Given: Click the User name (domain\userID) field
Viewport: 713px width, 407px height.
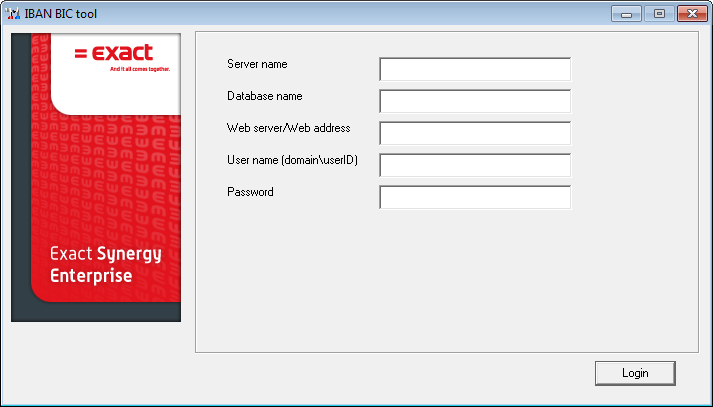Looking at the screenshot, I should (475, 165).
